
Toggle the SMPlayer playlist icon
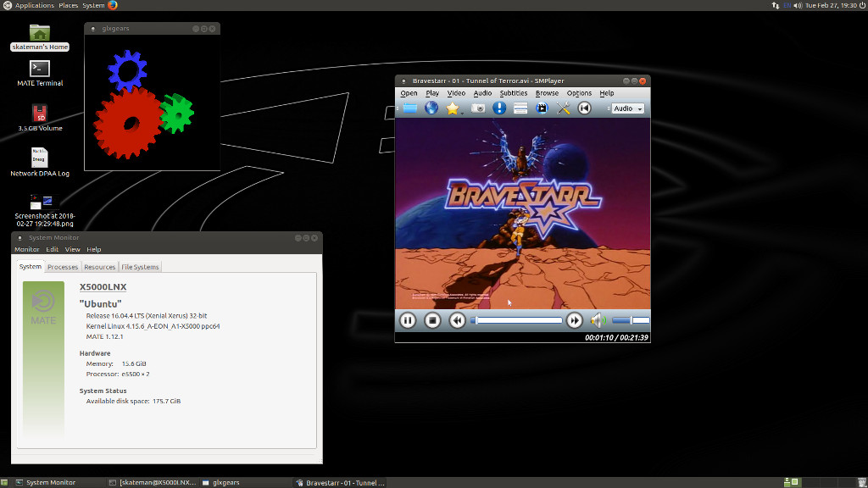point(520,108)
